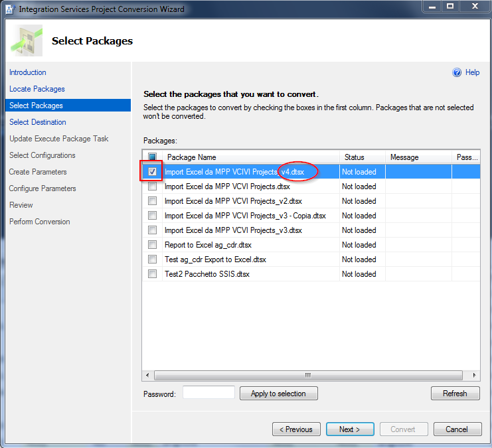Proceed with the Next button
This screenshot has height=448, width=492.
coord(350,429)
